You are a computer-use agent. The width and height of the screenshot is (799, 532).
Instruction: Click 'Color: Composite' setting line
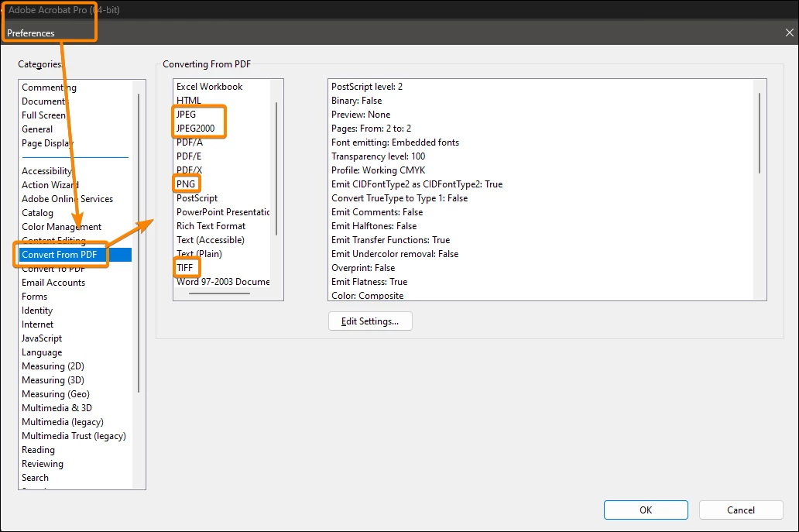click(367, 296)
